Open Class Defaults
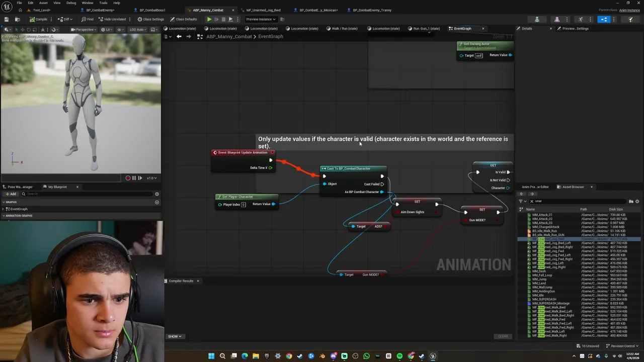 [x=183, y=19]
